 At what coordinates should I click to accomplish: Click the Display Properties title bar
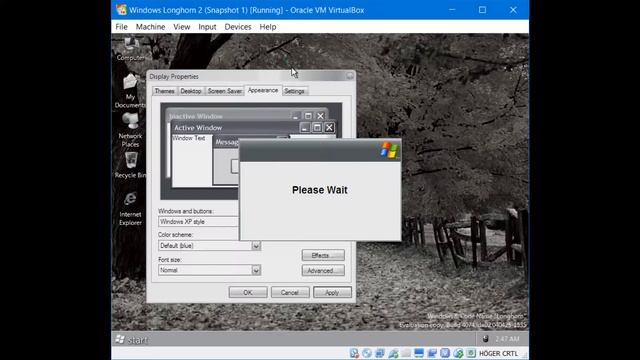[x=251, y=76]
